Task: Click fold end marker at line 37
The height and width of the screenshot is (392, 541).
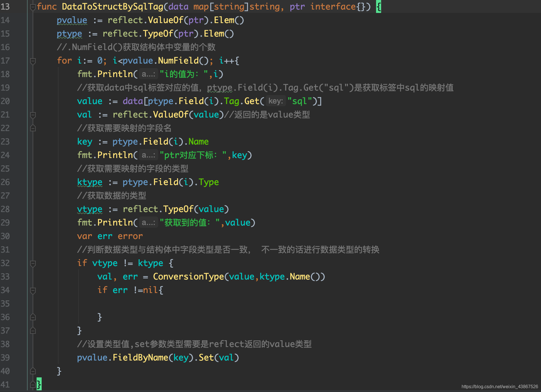Action: click(33, 331)
